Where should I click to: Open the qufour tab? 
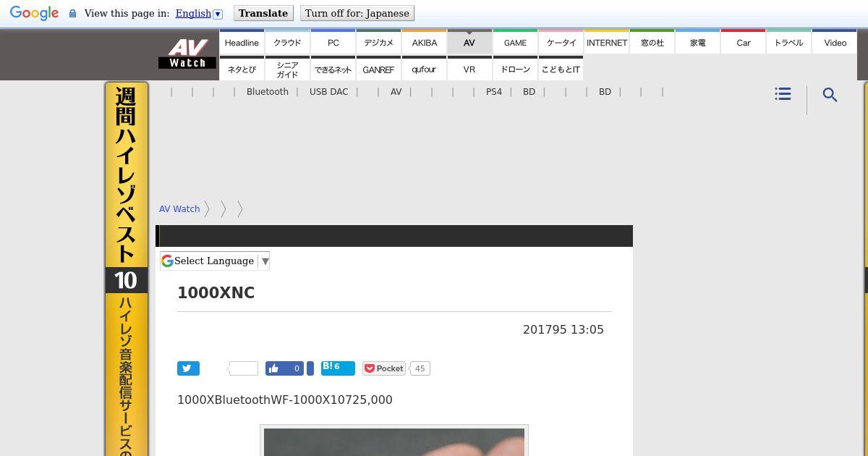(x=424, y=69)
